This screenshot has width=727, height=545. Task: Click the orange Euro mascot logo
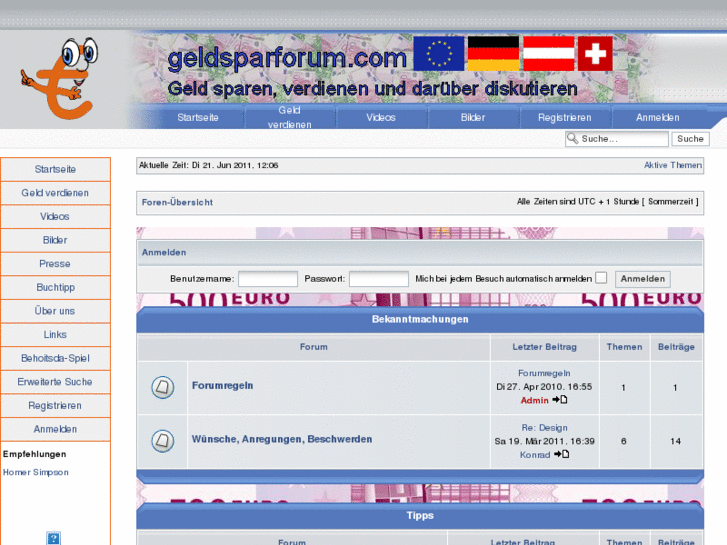59,78
